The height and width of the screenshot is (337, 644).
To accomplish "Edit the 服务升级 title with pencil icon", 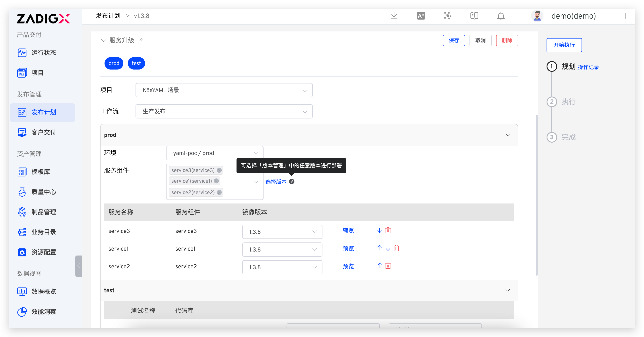I will (140, 41).
